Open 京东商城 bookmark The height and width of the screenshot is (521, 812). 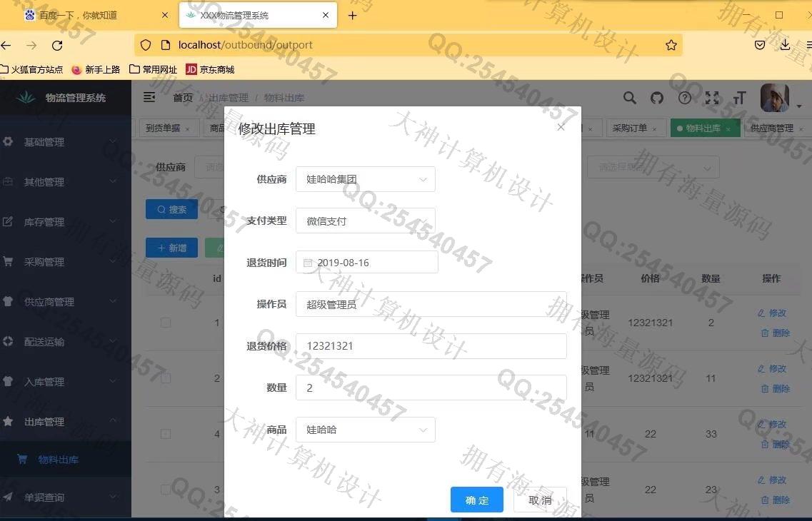pyautogui.click(x=210, y=69)
